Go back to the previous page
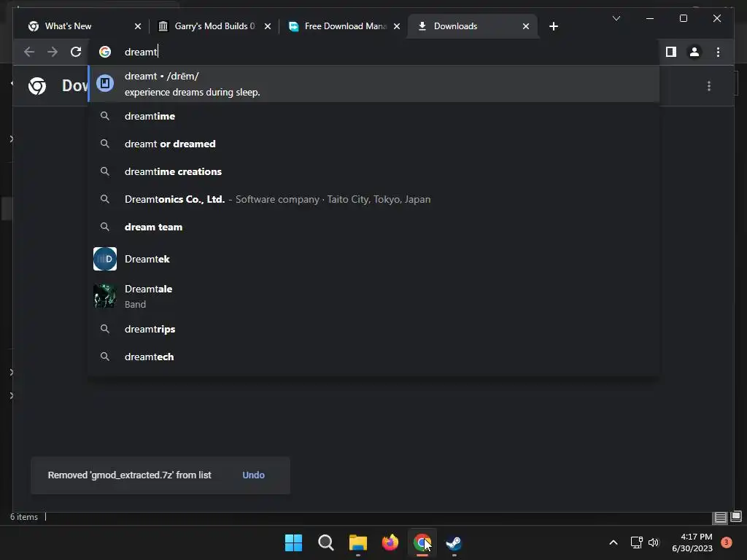747x560 pixels. coord(29,52)
